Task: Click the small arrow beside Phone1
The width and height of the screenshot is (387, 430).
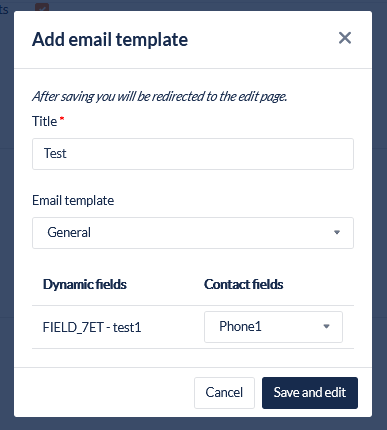Action: coord(326,326)
